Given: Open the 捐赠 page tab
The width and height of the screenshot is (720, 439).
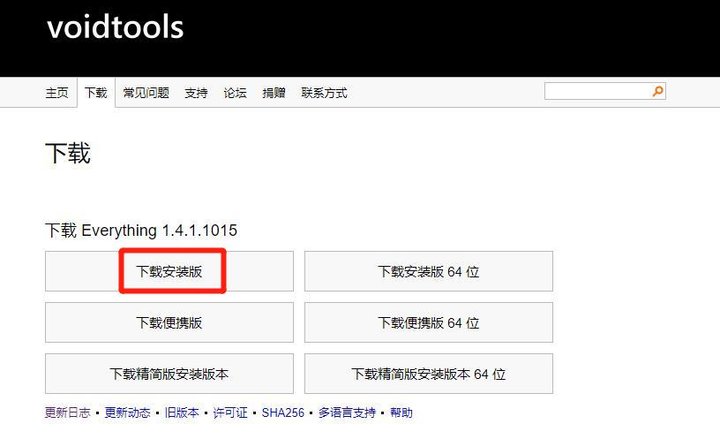Looking at the screenshot, I should tap(273, 93).
